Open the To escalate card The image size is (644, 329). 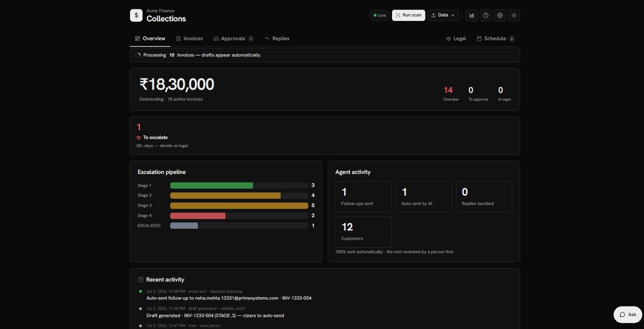point(325,136)
